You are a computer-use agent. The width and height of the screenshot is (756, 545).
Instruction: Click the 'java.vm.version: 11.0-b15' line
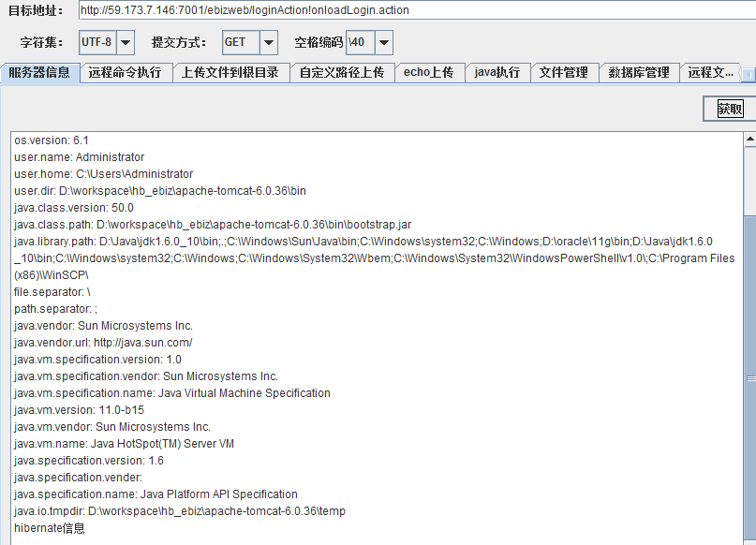click(79, 410)
